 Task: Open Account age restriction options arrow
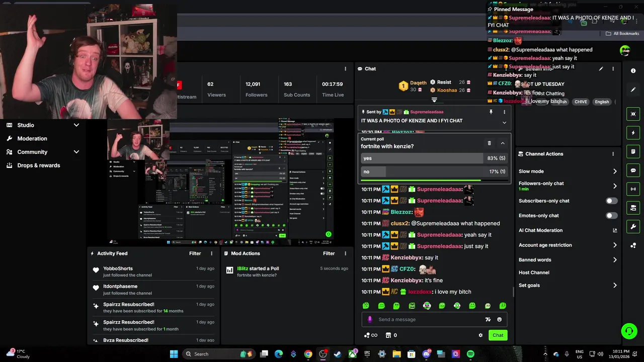[x=615, y=245]
